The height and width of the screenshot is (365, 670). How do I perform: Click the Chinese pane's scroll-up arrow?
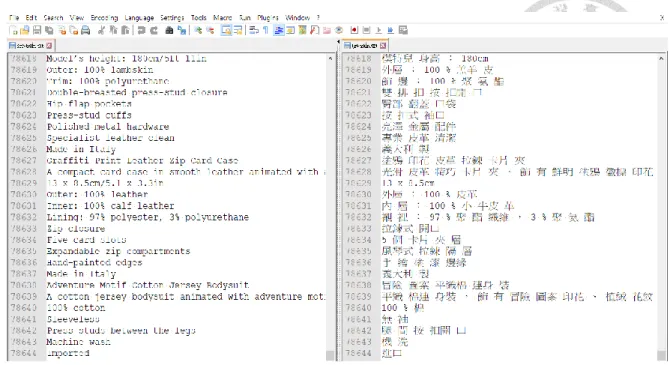(x=661, y=58)
